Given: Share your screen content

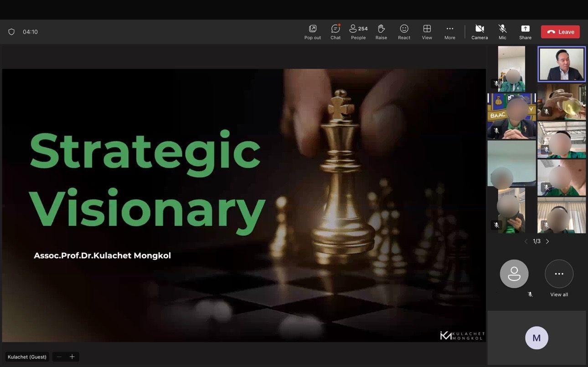Looking at the screenshot, I should (525, 32).
